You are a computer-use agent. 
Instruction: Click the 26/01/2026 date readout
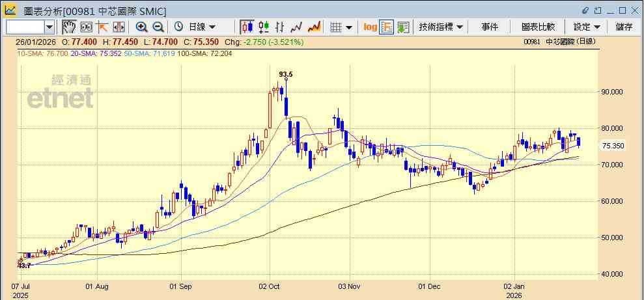(36, 42)
